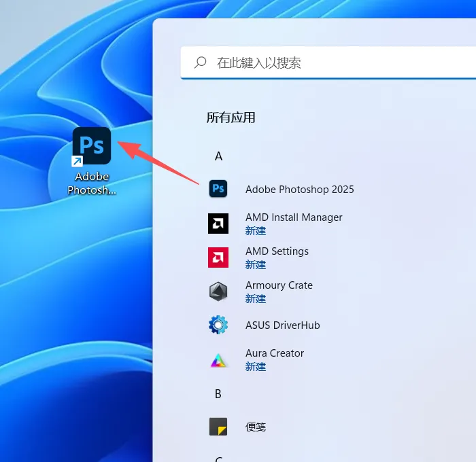Screen dimensions: 476x462
Task: Click the red AMD Settings icon
Action: pyautogui.click(x=218, y=257)
